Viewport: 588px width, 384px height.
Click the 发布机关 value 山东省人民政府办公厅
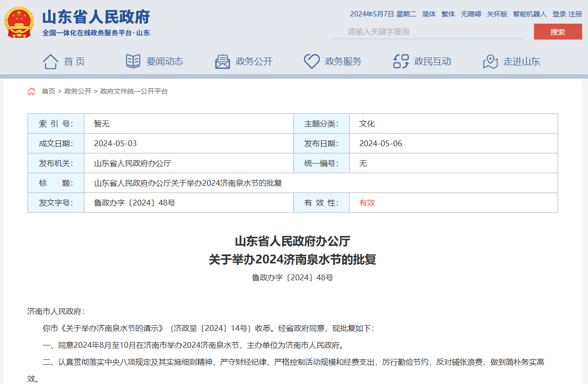tap(133, 164)
